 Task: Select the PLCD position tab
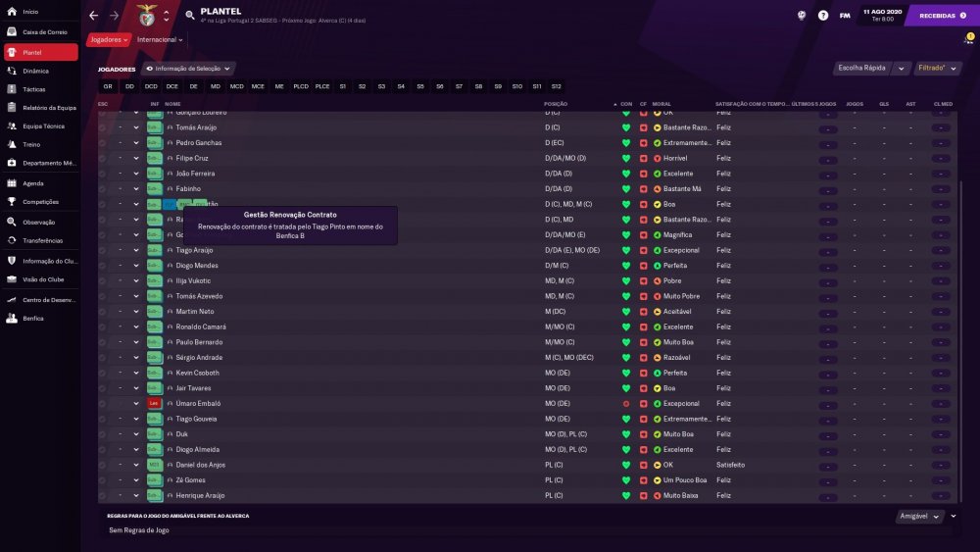(301, 86)
